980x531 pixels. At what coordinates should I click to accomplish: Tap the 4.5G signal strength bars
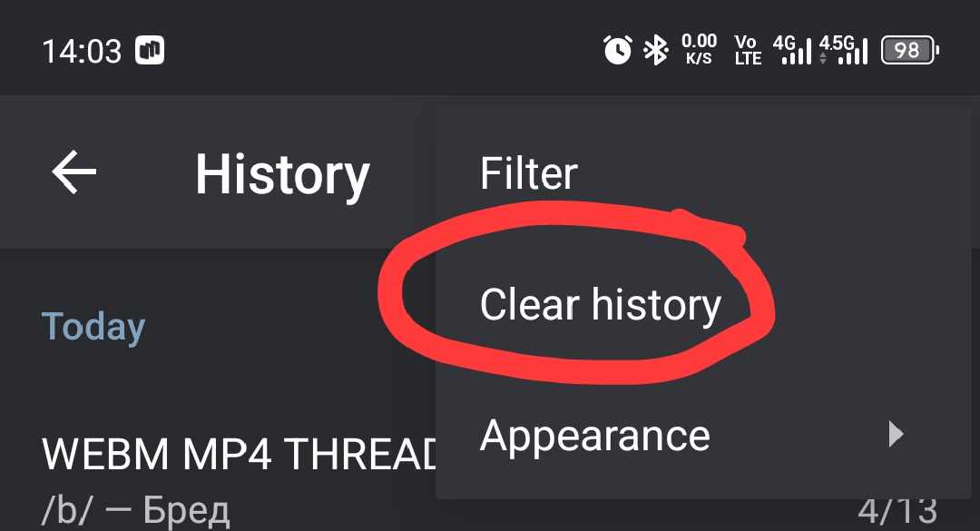844,50
